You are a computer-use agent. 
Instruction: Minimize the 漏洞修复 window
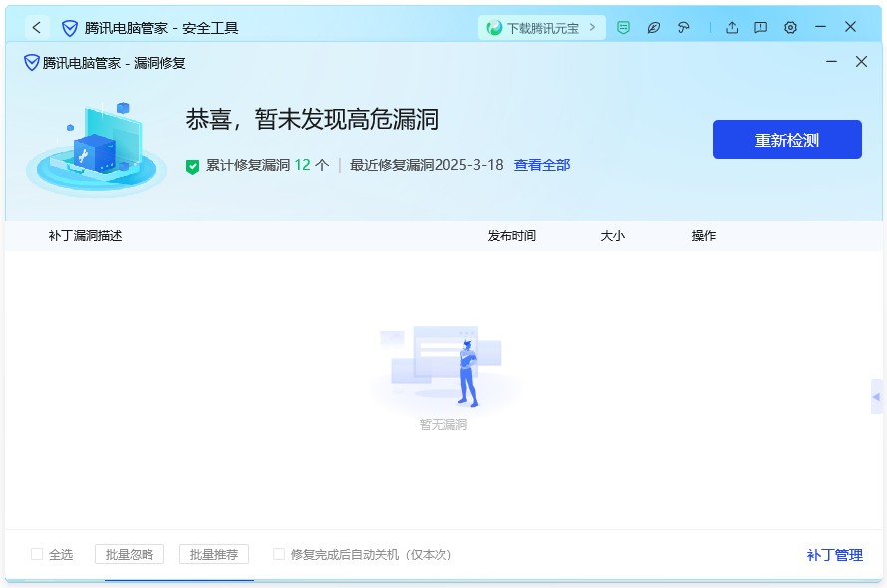coord(831,61)
